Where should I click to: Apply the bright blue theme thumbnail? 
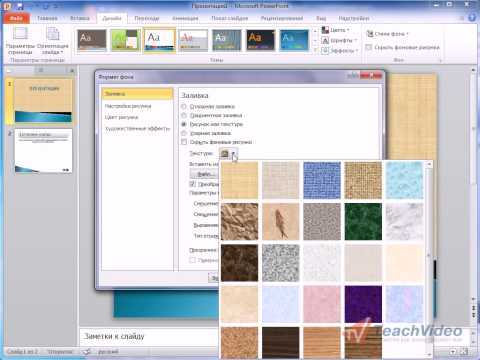coord(294,40)
